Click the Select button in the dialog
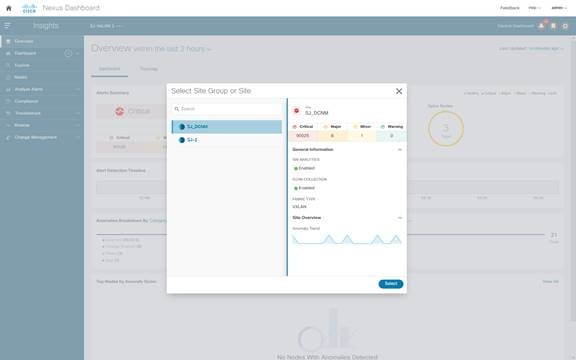Image resolution: width=576 pixels, height=360 pixels. point(391,284)
